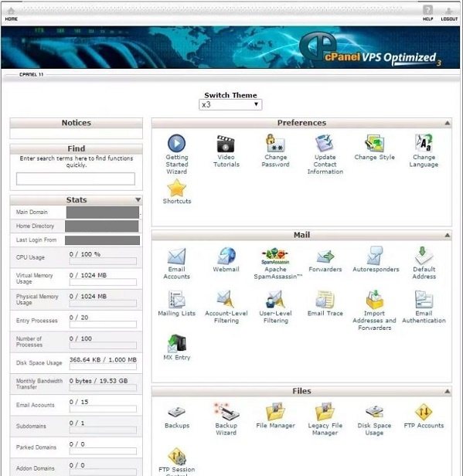
Task: Collapse the Preferences section
Action: pyautogui.click(x=447, y=123)
